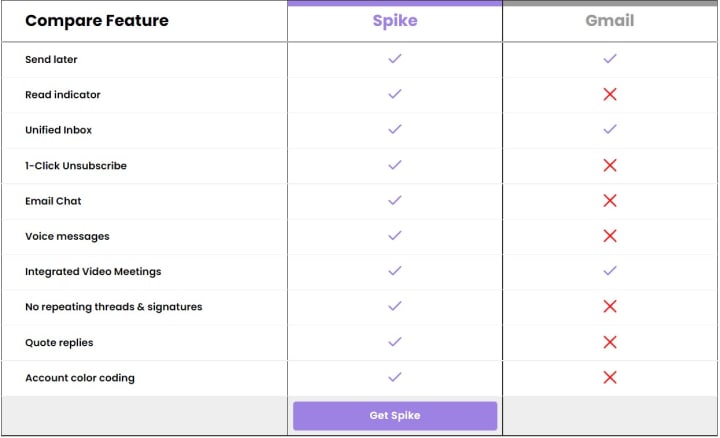720x438 pixels.
Task: Click No repeating threads & signatures label
Action: [113, 307]
